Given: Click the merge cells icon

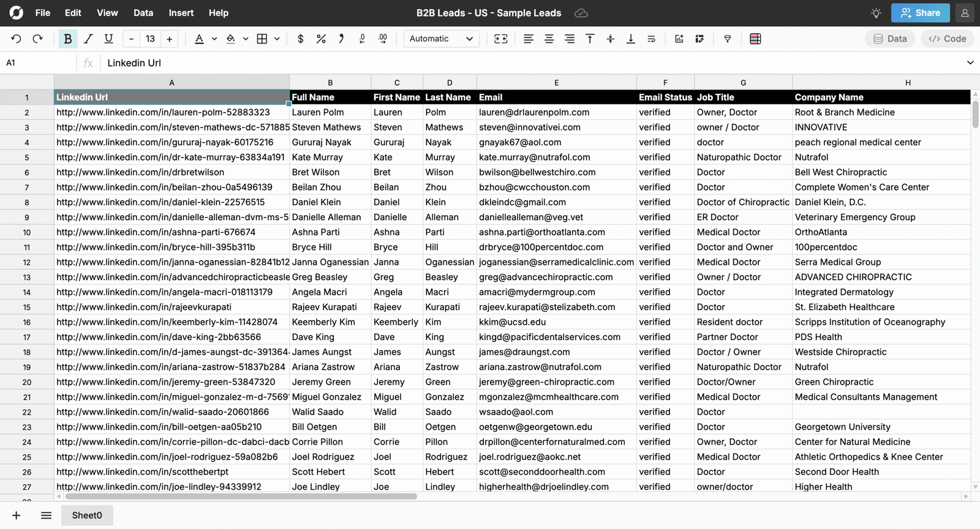Looking at the screenshot, I should (x=500, y=39).
